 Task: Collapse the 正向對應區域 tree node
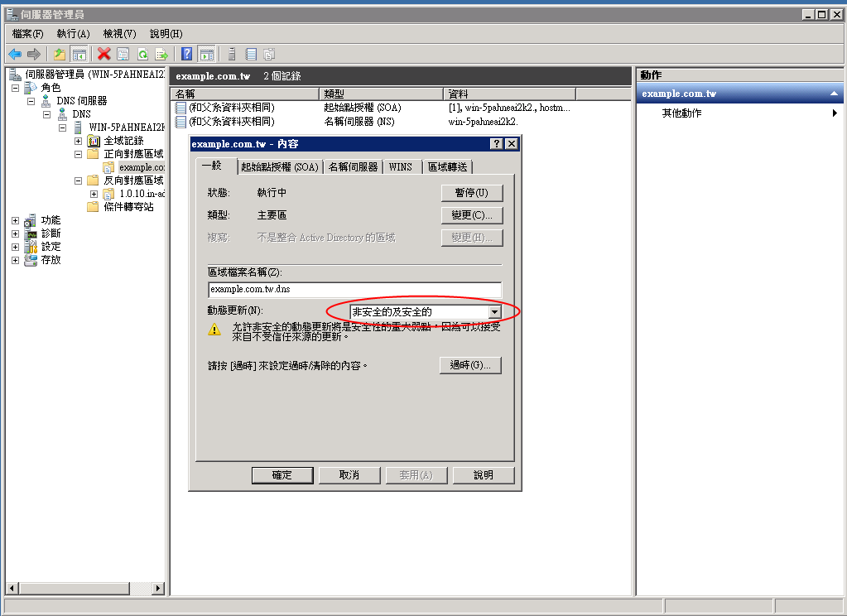77,154
